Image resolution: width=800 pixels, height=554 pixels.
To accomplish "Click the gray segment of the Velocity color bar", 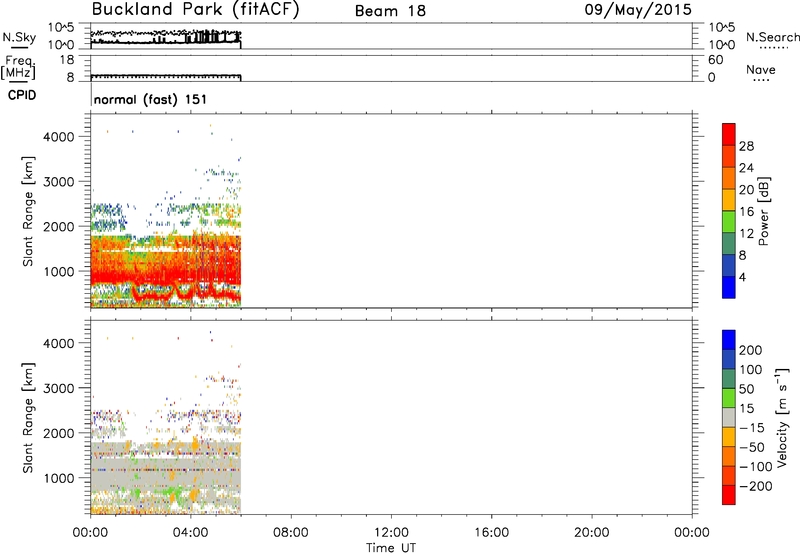I will click(x=729, y=417).
